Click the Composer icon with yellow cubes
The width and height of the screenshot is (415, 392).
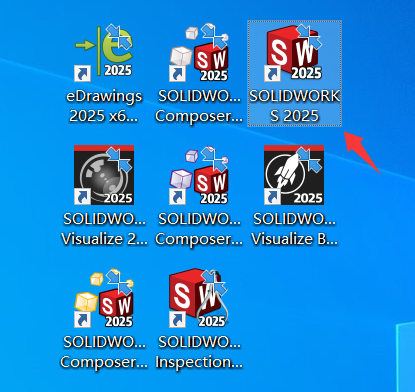[104, 298]
